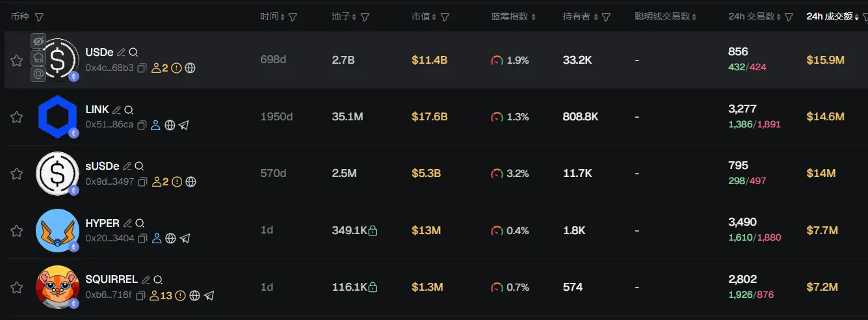Click the warning icon on the sUSDe row
Image resolution: width=868 pixels, height=320 pixels.
point(177,181)
